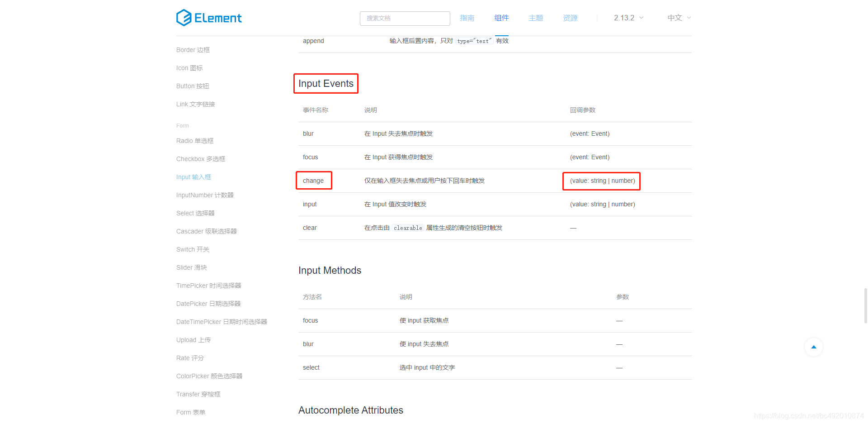Click the page vertical scrollbar thumb
This screenshot has width=868, height=424.
[865, 306]
